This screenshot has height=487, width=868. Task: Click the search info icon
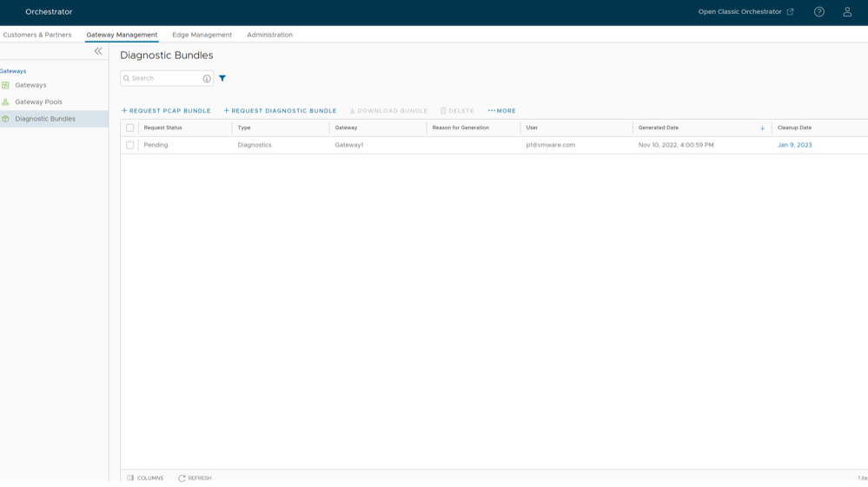click(x=207, y=79)
